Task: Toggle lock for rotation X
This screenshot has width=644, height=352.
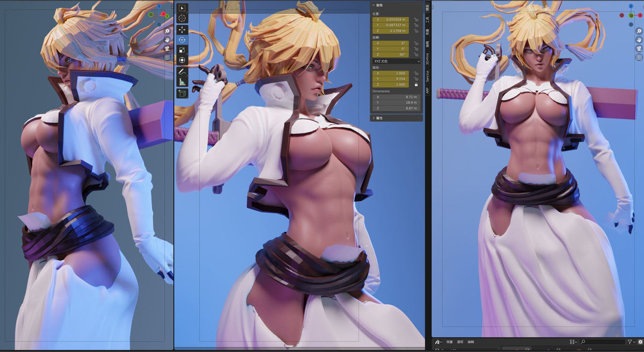Action: (415, 44)
